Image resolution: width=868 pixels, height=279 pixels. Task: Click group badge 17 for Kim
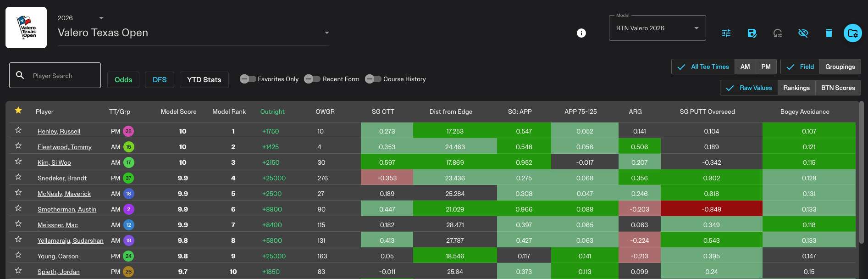[x=128, y=162]
